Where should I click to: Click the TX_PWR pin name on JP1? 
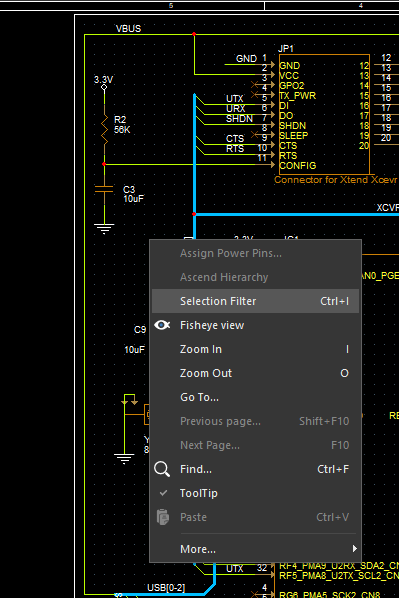[298, 96]
